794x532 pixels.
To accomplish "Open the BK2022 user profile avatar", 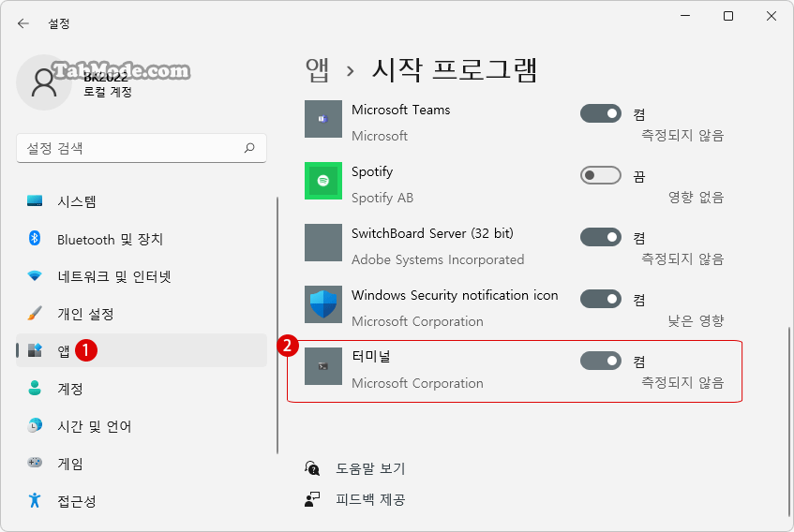I will point(44,82).
